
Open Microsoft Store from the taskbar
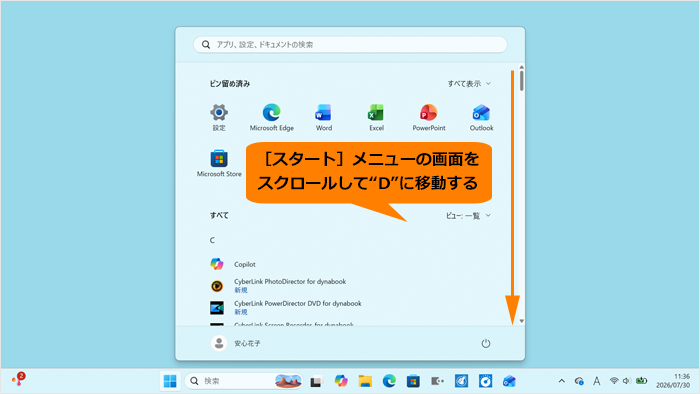(x=413, y=381)
